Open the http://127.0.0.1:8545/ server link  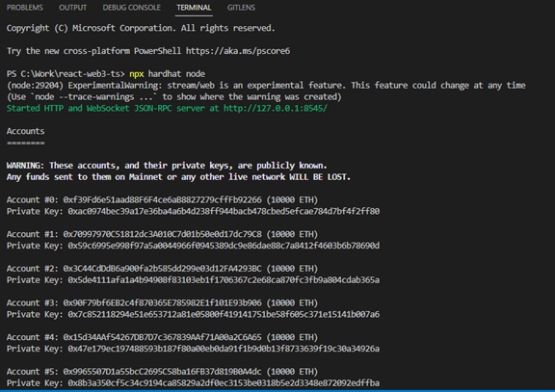pyautogui.click(x=276, y=108)
